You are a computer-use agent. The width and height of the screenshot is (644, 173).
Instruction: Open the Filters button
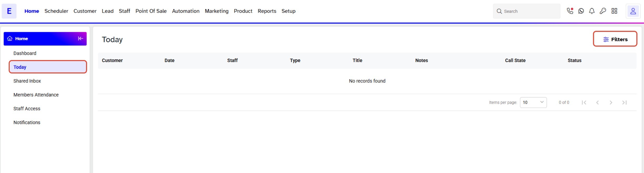pos(615,39)
